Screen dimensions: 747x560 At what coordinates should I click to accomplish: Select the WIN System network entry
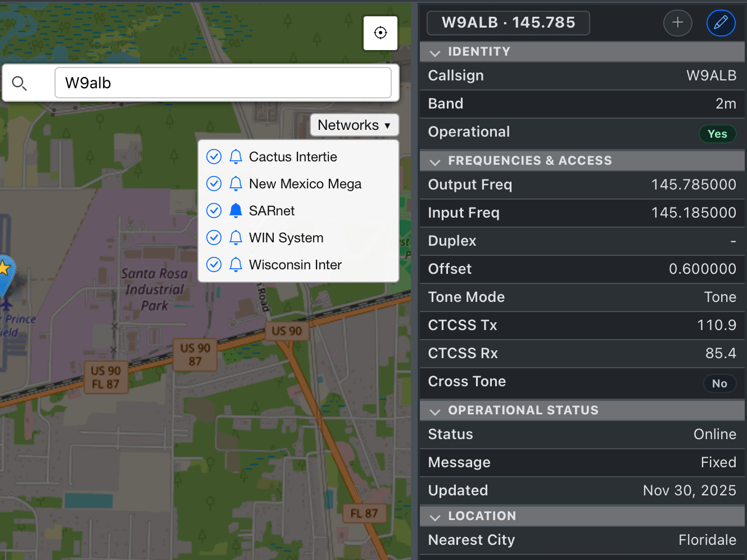click(x=286, y=238)
